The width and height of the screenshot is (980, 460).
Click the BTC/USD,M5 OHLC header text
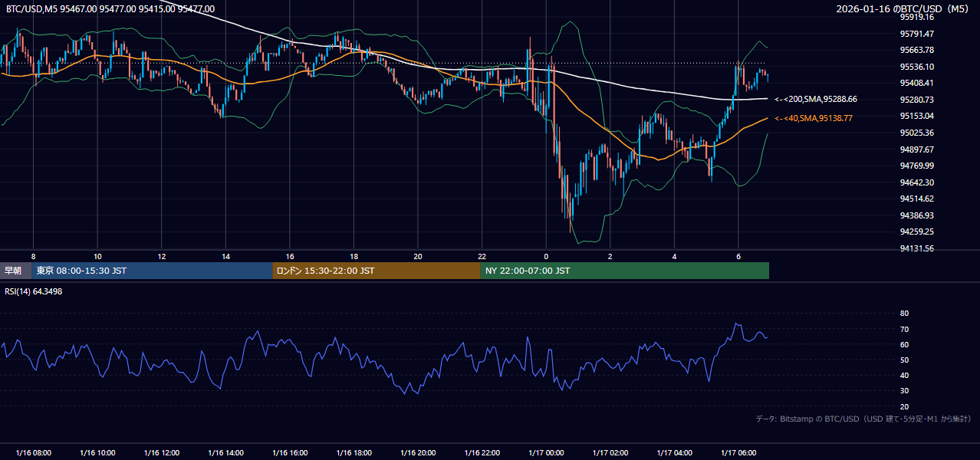point(110,8)
